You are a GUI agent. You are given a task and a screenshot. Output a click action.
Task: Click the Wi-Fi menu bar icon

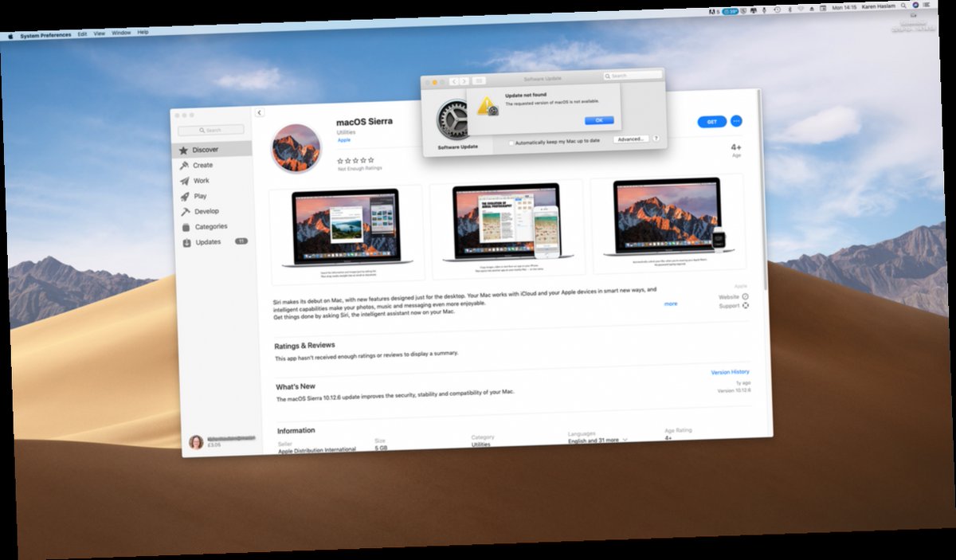click(800, 9)
